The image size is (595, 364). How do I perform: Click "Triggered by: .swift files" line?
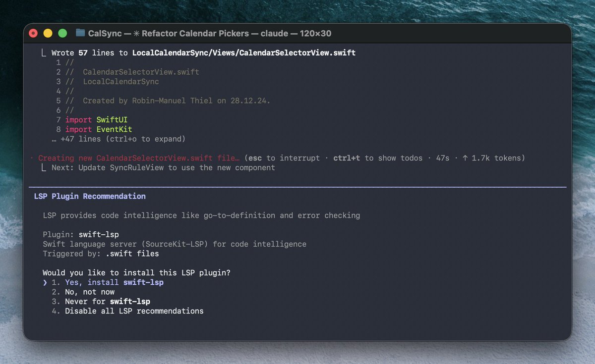tap(101, 254)
